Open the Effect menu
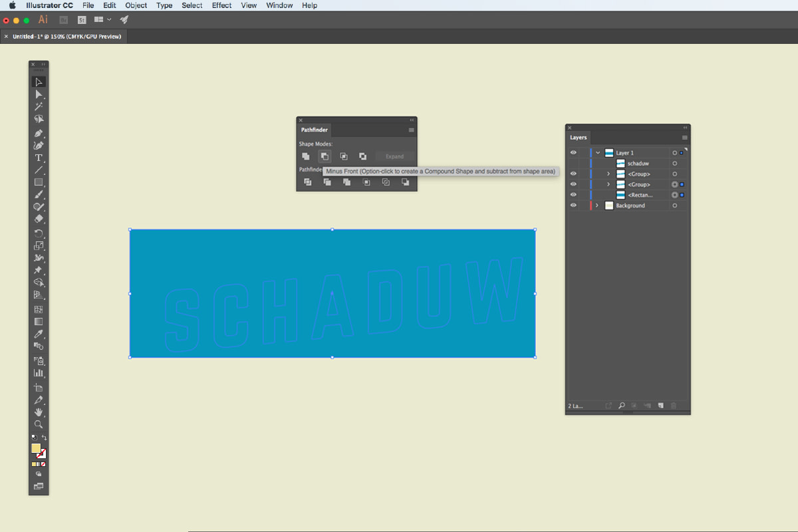This screenshot has height=532, width=798. point(222,5)
